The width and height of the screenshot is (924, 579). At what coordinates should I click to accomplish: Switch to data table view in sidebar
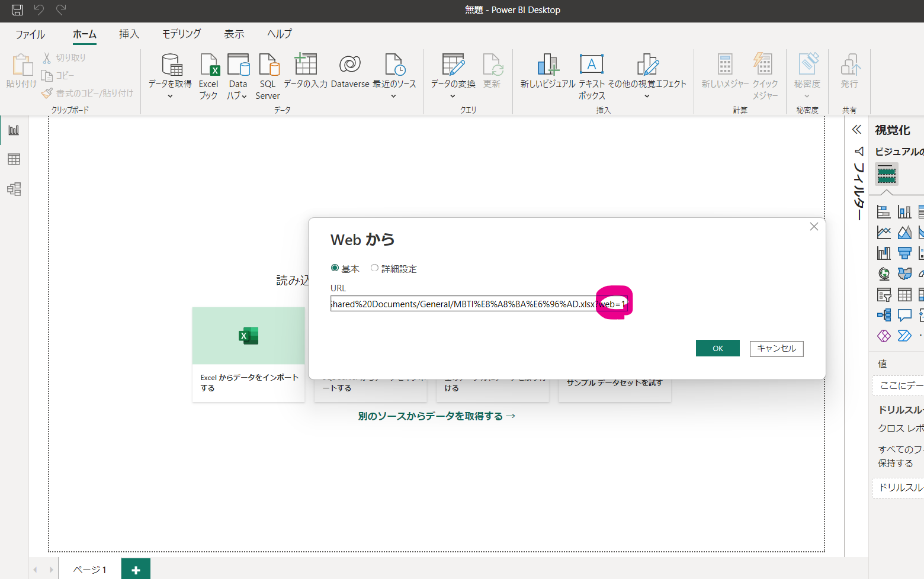coord(14,159)
